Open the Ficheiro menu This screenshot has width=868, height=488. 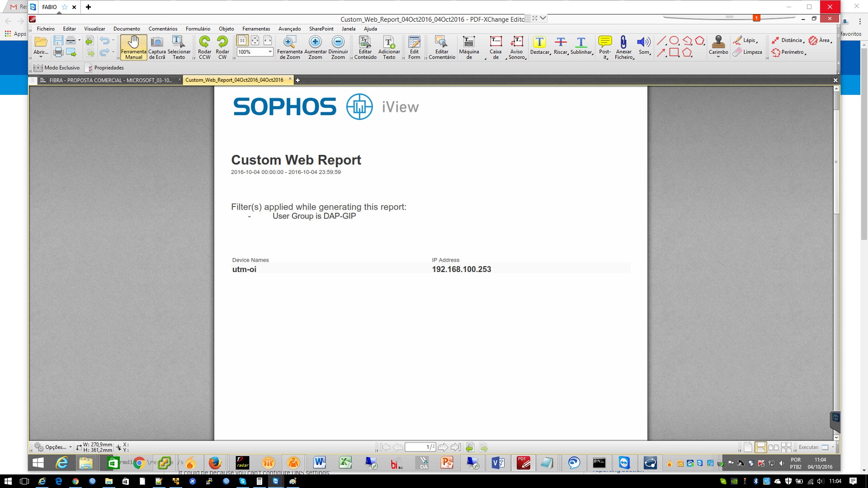tap(46, 28)
